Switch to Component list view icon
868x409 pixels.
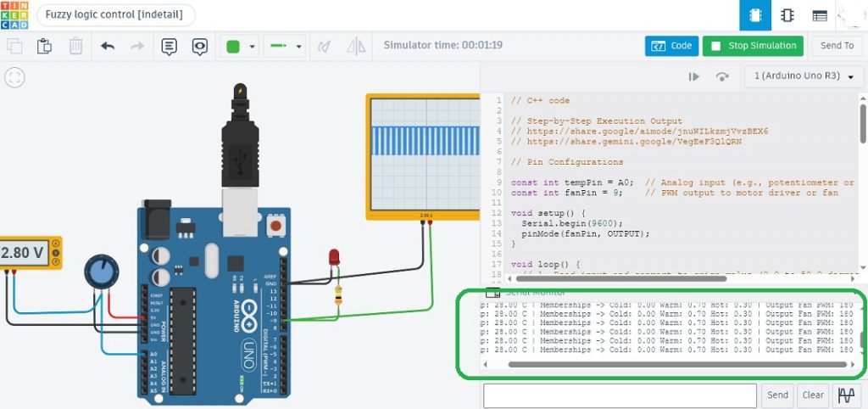820,15
